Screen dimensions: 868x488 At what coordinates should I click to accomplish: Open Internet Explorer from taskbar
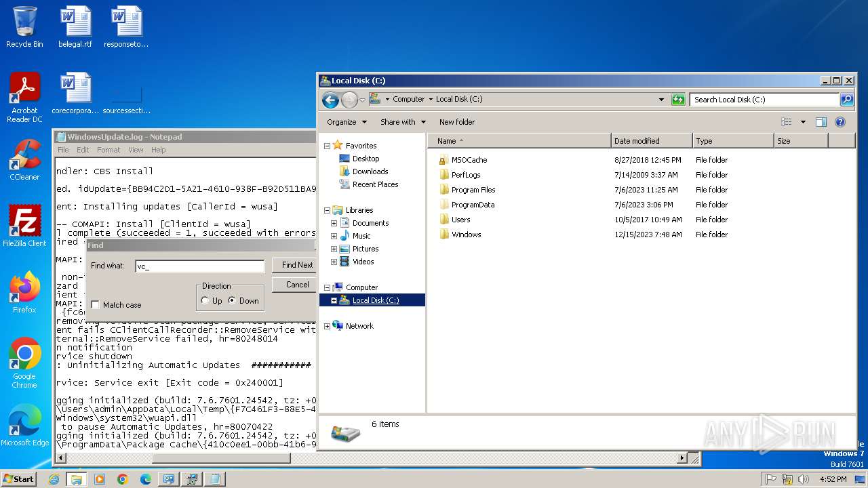[54, 479]
